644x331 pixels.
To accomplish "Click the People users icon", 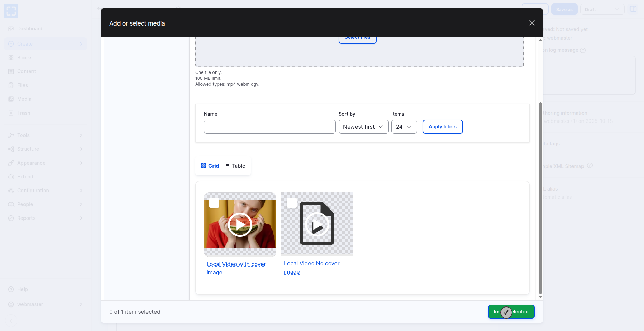I will (x=11, y=204).
